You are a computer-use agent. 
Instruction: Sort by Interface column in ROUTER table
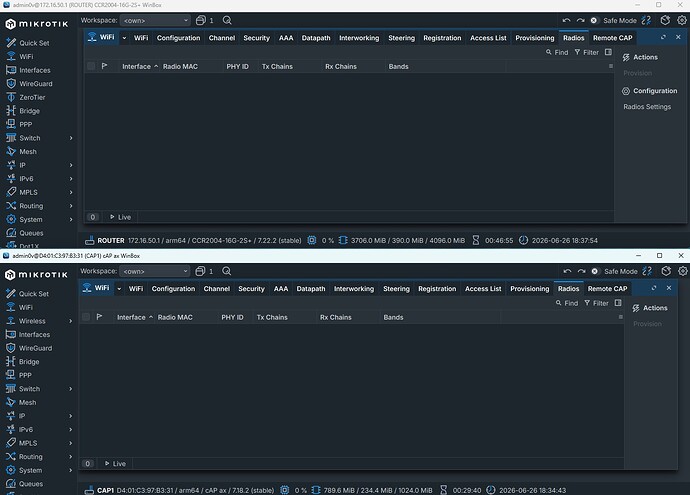tap(139, 66)
